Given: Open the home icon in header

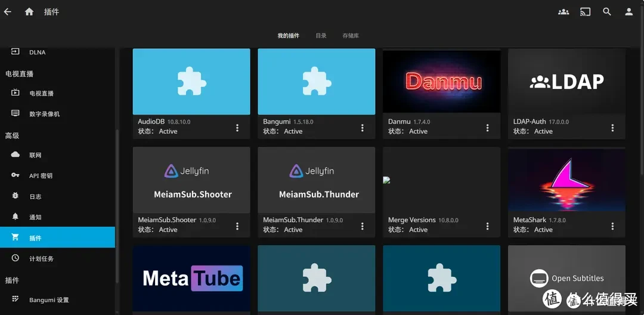Looking at the screenshot, I should click(x=29, y=12).
